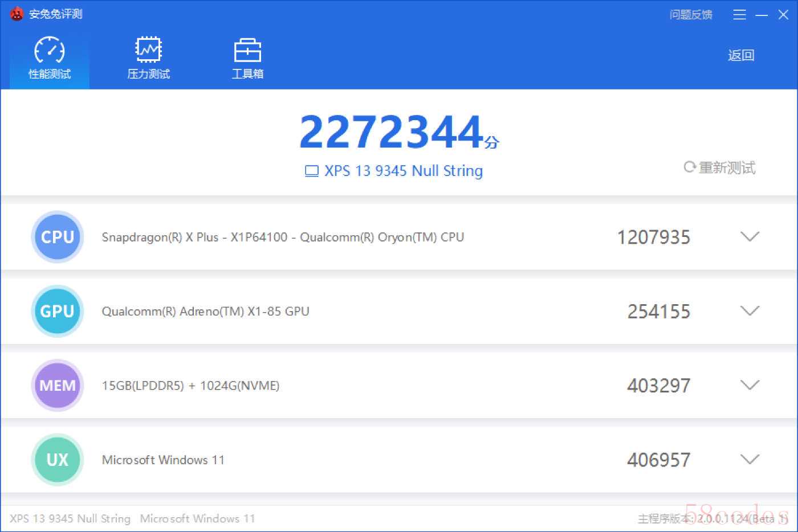
Task: Click the round blue CPU icon
Action: (58, 237)
